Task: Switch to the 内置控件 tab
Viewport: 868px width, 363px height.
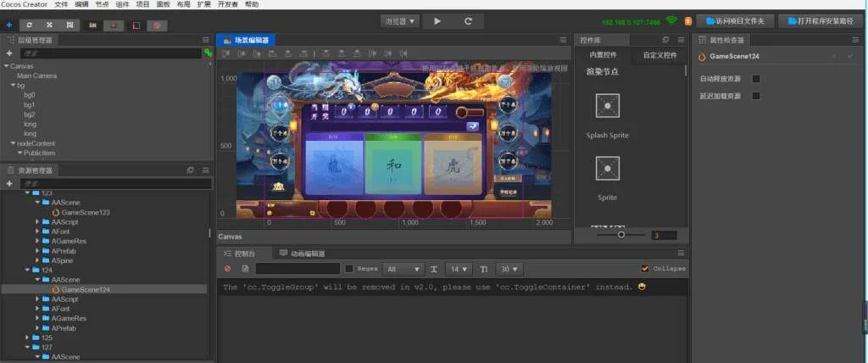Action: click(x=603, y=55)
